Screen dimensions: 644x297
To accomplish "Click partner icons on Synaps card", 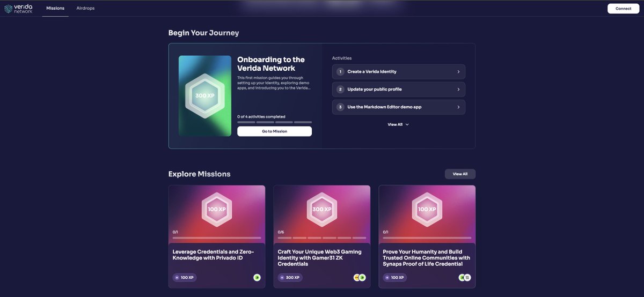I will 465,278.
